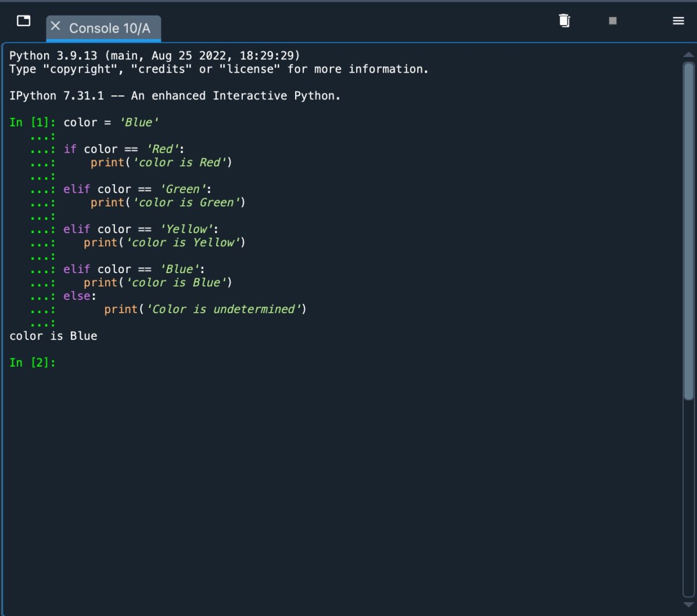The height and width of the screenshot is (616, 697).
Task: Click the line if color == 'Red':
Action: click(x=124, y=149)
